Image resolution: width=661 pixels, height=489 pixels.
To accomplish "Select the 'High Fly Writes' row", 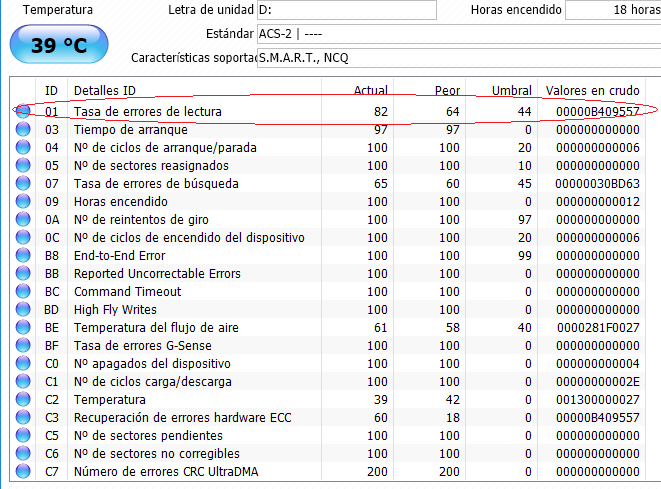I will (x=327, y=309).
